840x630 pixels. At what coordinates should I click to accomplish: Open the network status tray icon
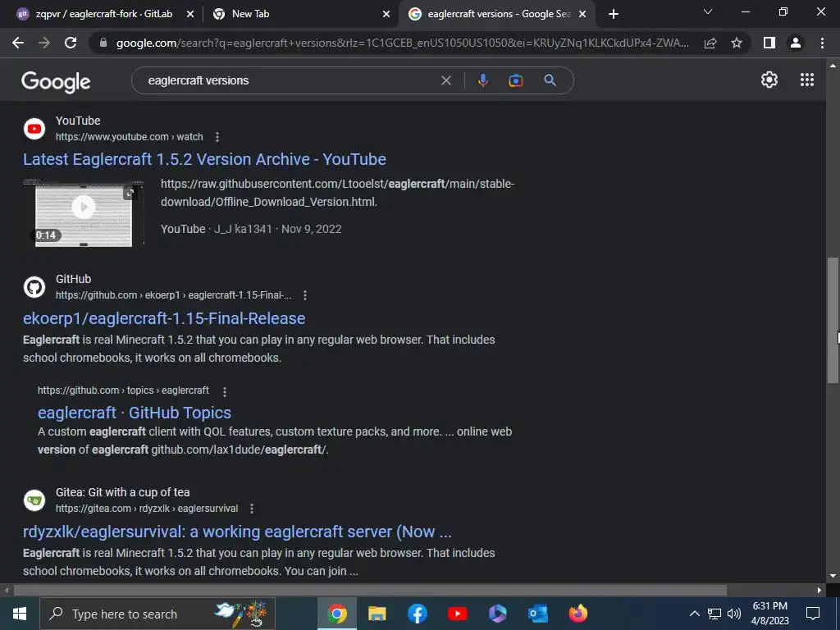[714, 614]
